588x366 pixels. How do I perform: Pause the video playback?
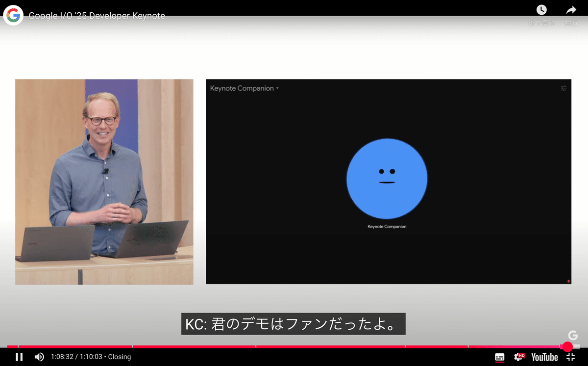19,357
